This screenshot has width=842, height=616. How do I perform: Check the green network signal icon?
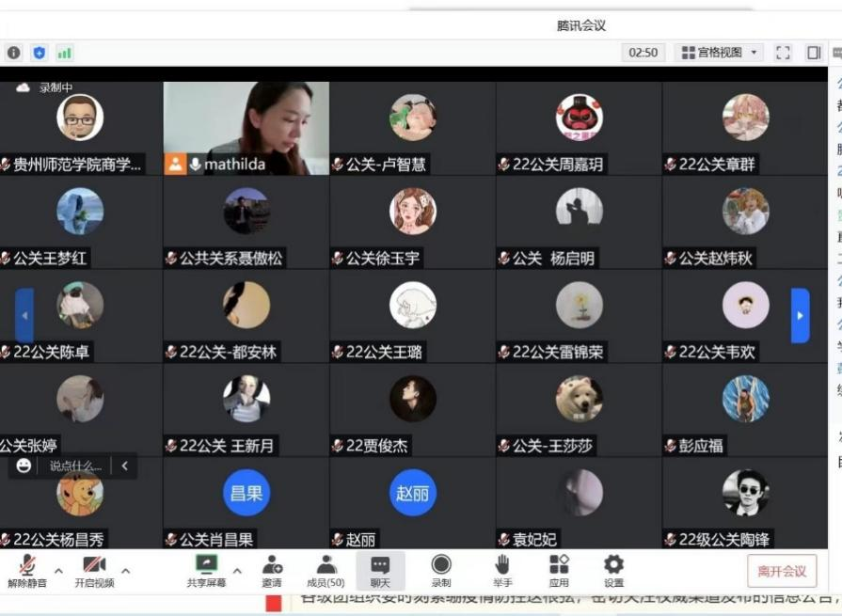click(x=64, y=53)
